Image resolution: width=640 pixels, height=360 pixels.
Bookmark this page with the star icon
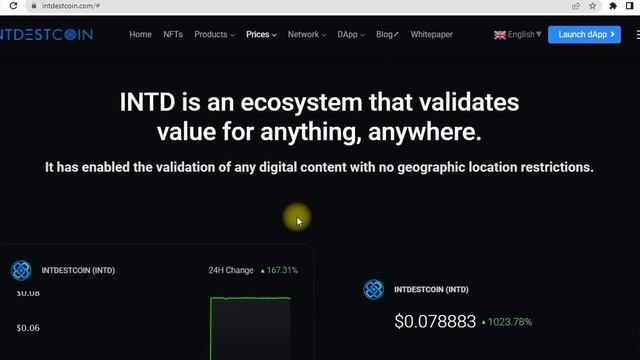[593, 6]
